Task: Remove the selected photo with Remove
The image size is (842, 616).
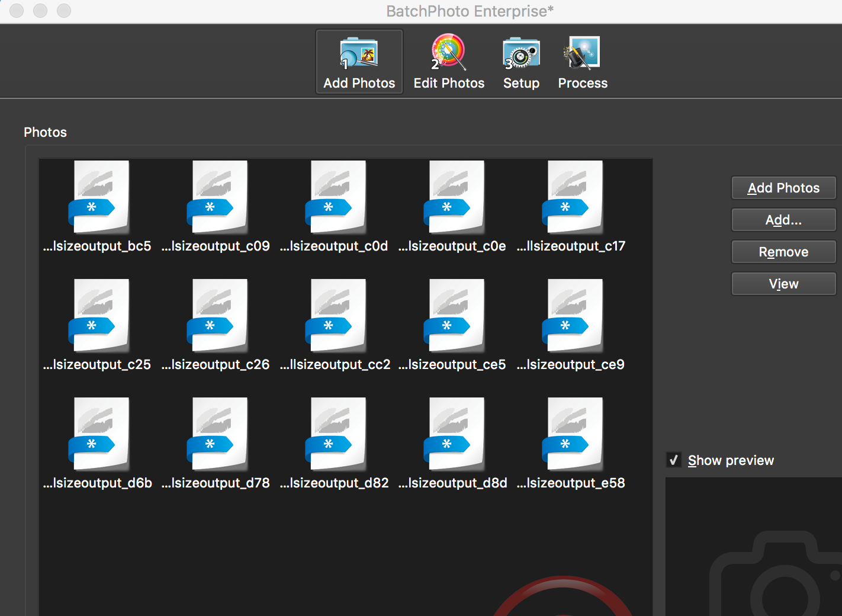Action: [783, 252]
